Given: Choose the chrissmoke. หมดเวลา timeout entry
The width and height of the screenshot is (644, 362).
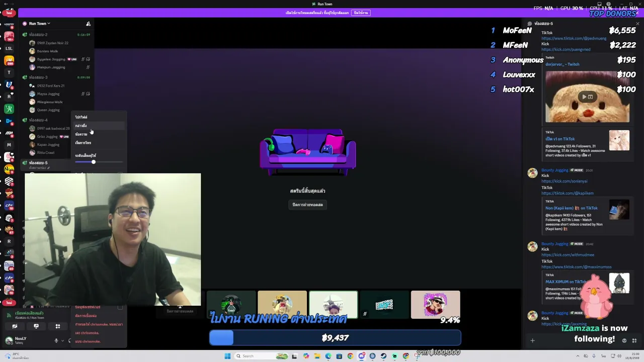Looking at the screenshot, I should pyautogui.click(x=99, y=324).
